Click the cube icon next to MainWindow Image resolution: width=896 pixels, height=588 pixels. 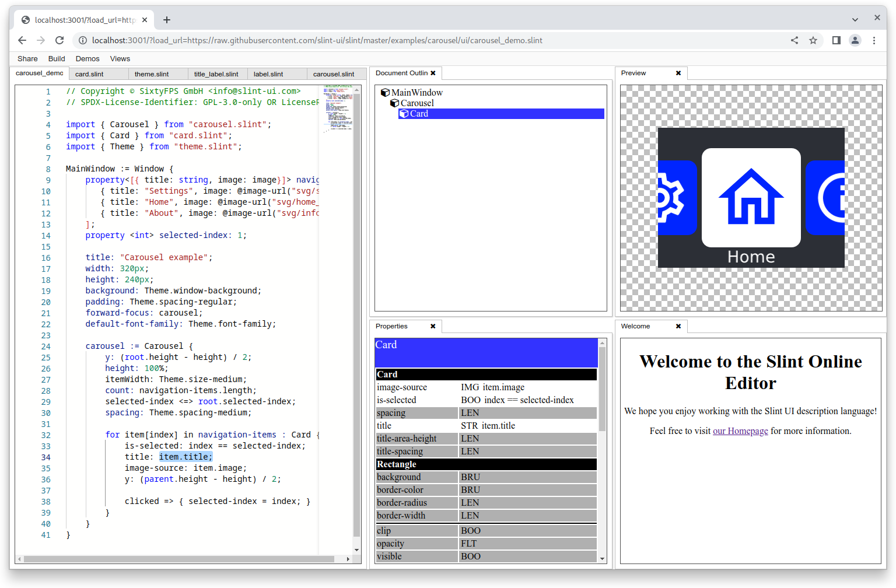point(386,92)
